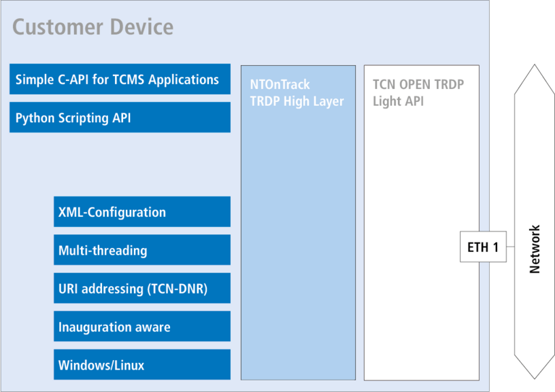The height and width of the screenshot is (392, 555).
Task: Select the Python Scripting API box
Action: [120, 118]
